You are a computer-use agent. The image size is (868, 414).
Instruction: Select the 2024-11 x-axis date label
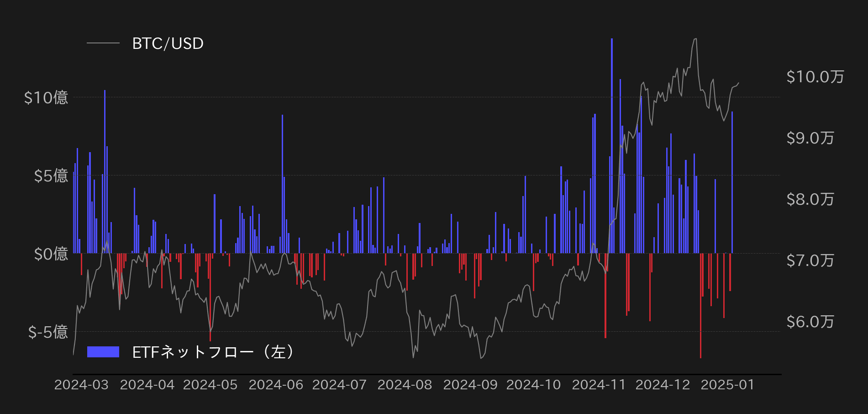599,385
